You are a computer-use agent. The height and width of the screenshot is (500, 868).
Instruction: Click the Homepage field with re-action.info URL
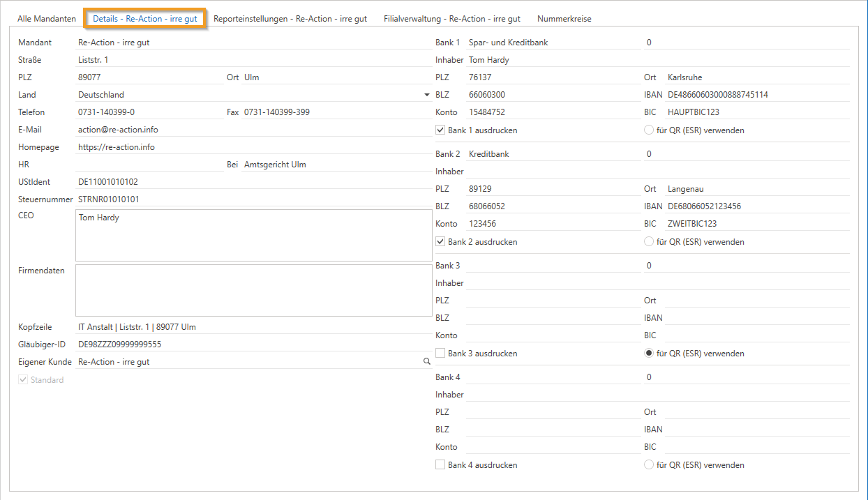[x=251, y=147]
